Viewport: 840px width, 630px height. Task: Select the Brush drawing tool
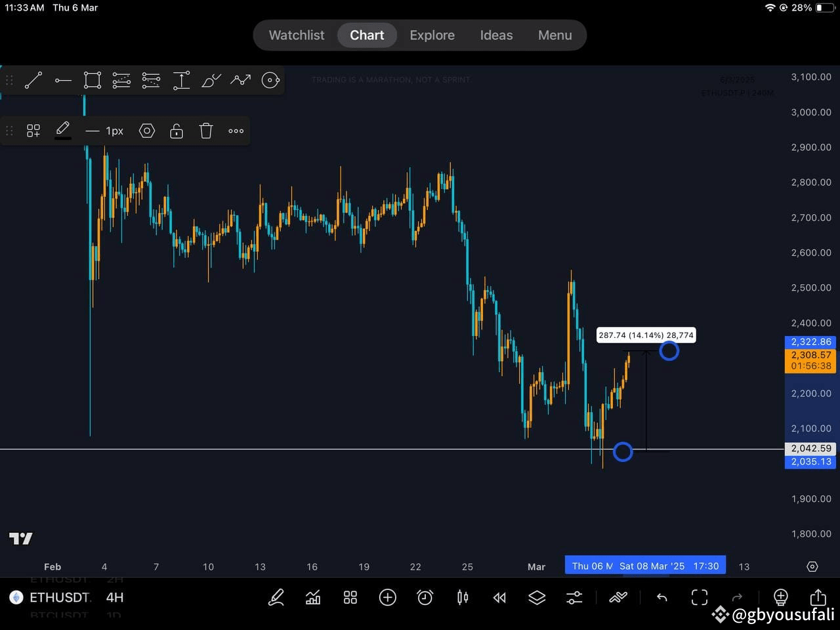point(211,80)
